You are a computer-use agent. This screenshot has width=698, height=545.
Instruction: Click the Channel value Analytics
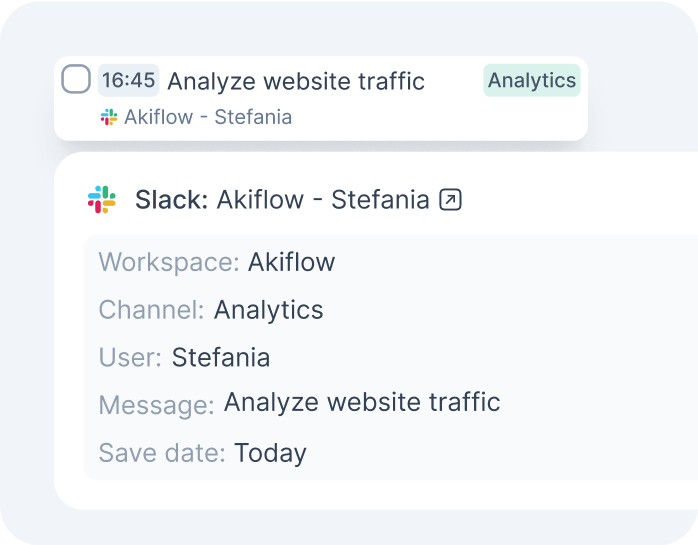(268, 310)
